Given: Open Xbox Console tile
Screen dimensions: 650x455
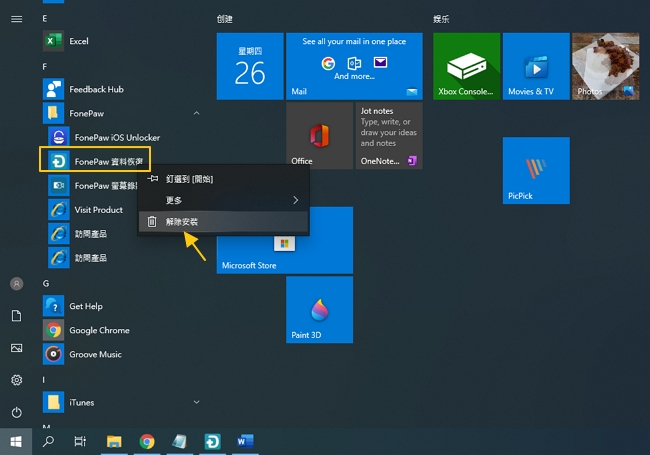Looking at the screenshot, I should point(466,66).
